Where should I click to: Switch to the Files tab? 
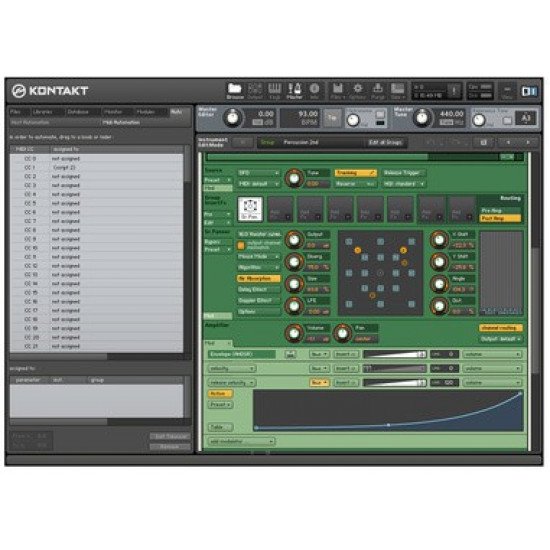click(18, 112)
